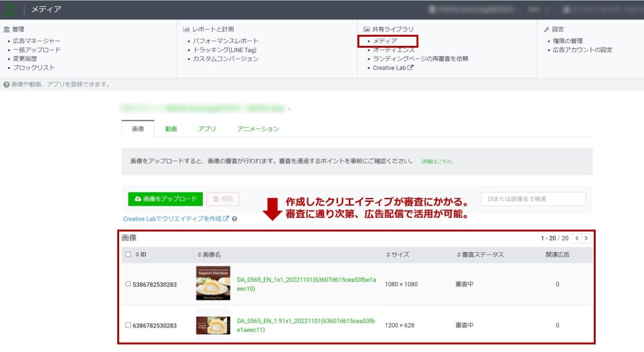The width and height of the screenshot is (644, 352).
Task: Open オーディエンス under 共有ライブラリ
Action: point(393,50)
